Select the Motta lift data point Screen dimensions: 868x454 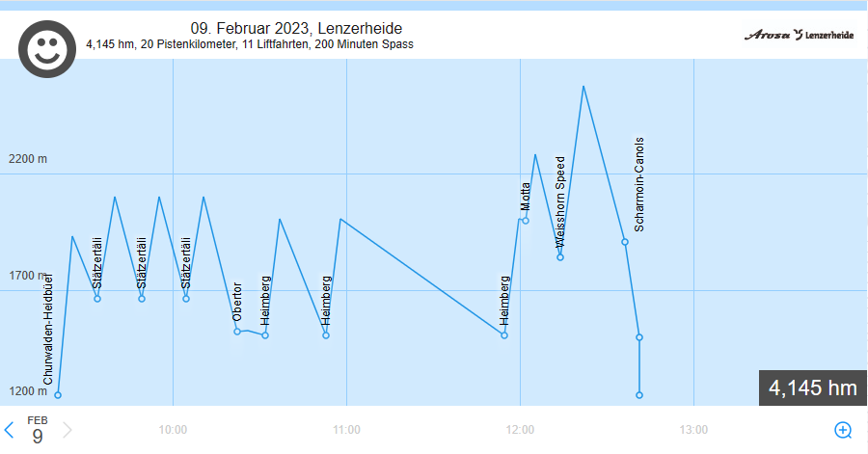526,221
